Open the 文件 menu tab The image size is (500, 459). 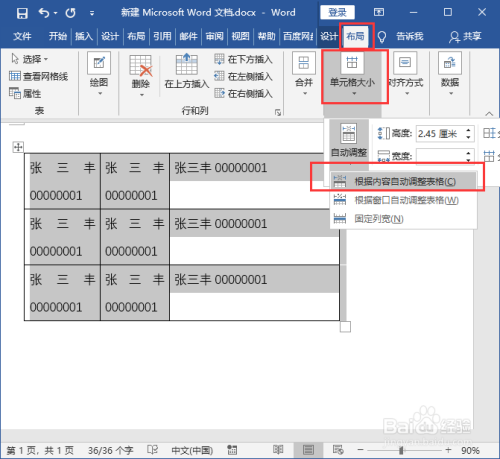[22, 36]
